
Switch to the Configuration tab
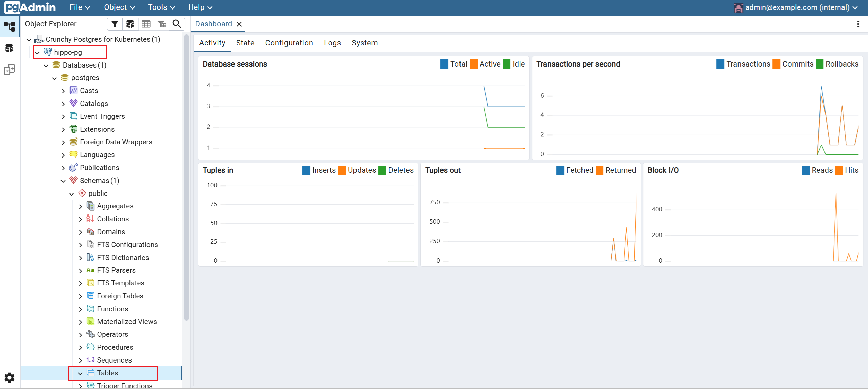[x=289, y=43]
